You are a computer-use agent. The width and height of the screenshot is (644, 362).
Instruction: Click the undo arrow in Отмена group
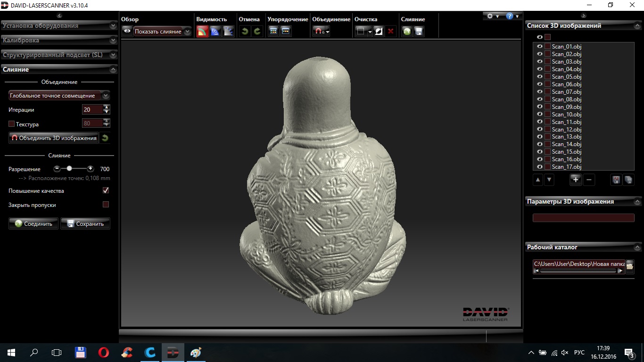point(245,32)
